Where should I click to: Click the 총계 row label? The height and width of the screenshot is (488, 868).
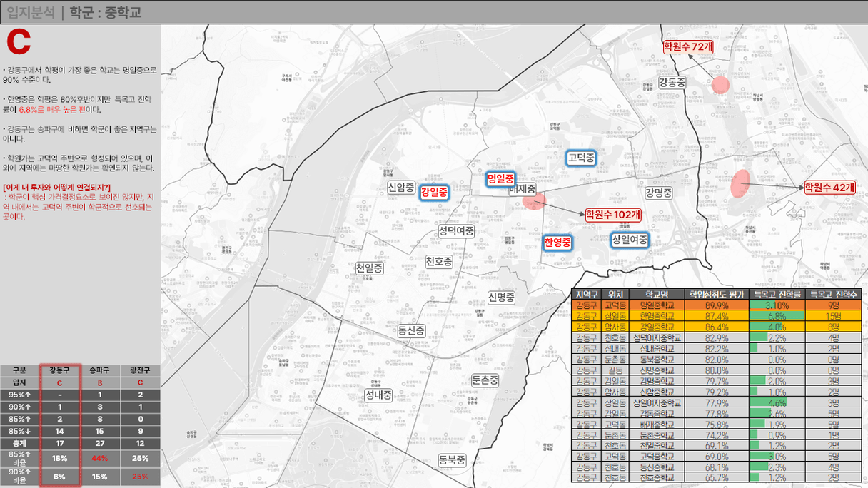click(x=20, y=444)
